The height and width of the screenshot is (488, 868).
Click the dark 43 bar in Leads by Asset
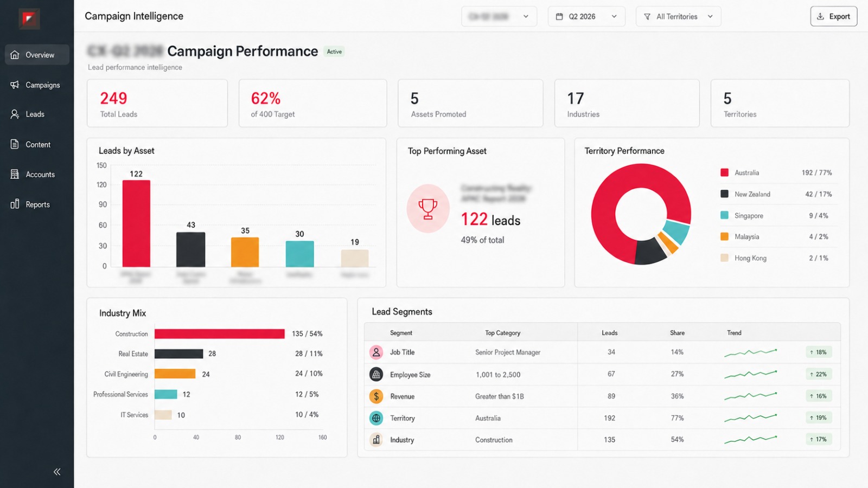click(191, 249)
